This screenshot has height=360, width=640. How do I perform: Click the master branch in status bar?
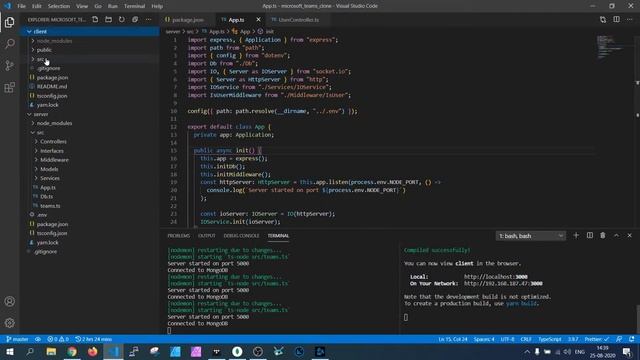pos(17,339)
